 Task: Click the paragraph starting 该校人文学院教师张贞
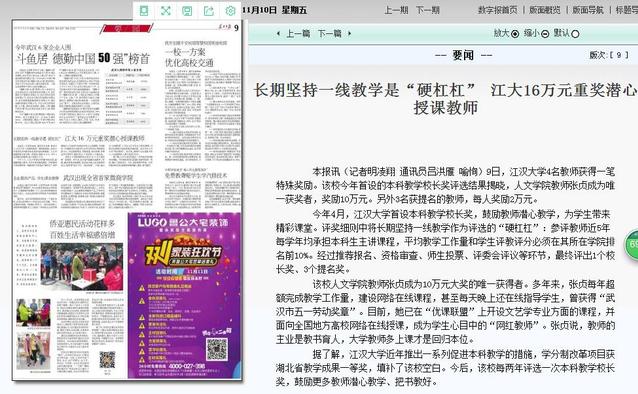[446, 311]
